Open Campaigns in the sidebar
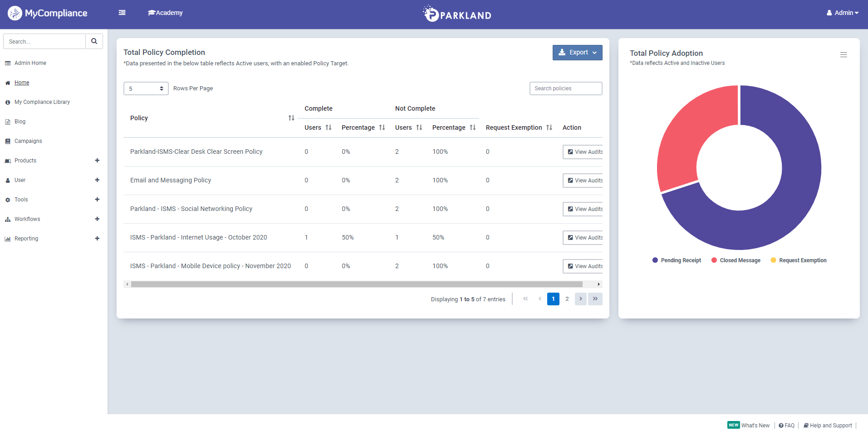The width and height of the screenshot is (868, 436). click(x=28, y=141)
